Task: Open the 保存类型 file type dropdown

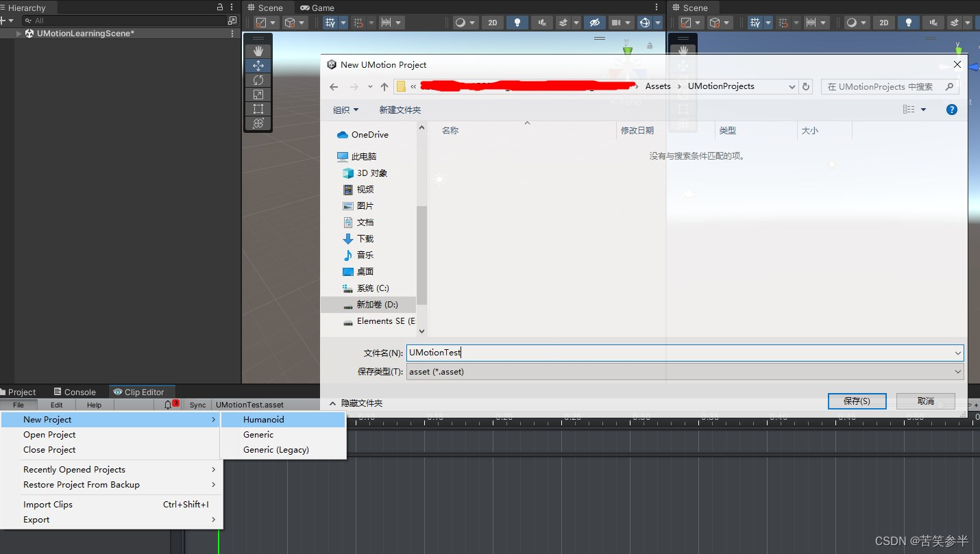Action: 958,371
